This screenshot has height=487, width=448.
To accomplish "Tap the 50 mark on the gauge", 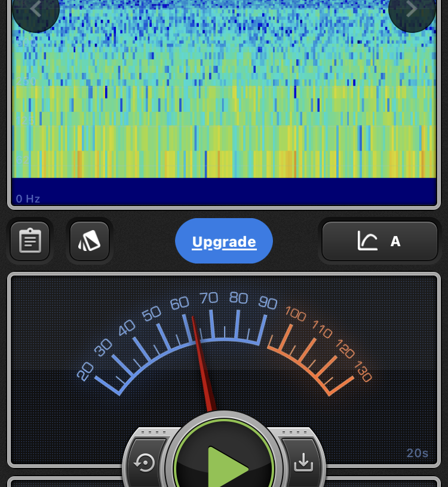I will coord(152,313).
